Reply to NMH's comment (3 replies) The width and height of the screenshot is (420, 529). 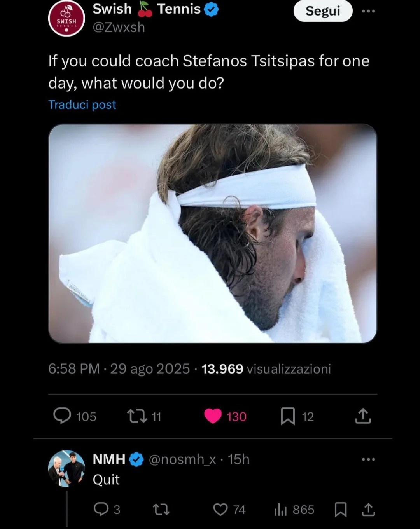(x=101, y=509)
